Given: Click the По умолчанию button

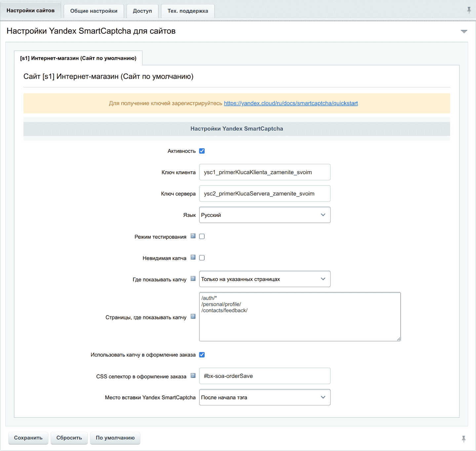Looking at the screenshot, I should point(115,438).
